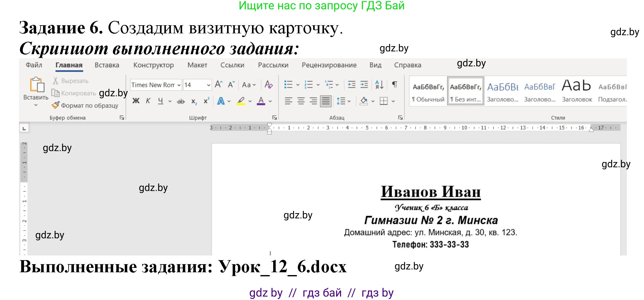This screenshot has width=644, height=300.
Task: Open the bullets list dropdown arrow
Action: coord(298,84)
